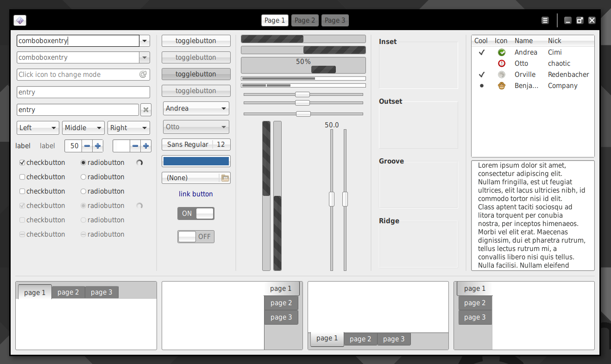Toggle the Cool checkmark for Orville

(482, 75)
